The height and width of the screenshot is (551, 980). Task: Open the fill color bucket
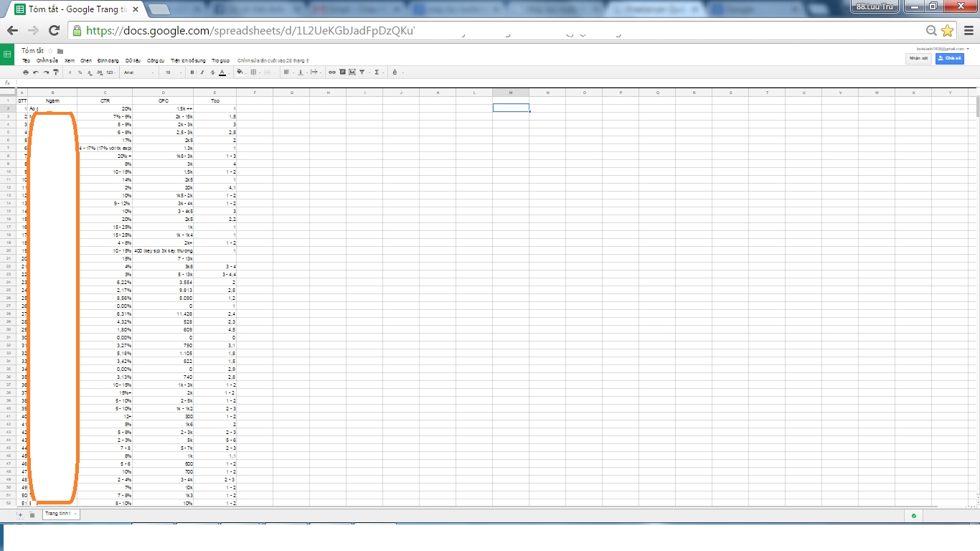pos(240,72)
